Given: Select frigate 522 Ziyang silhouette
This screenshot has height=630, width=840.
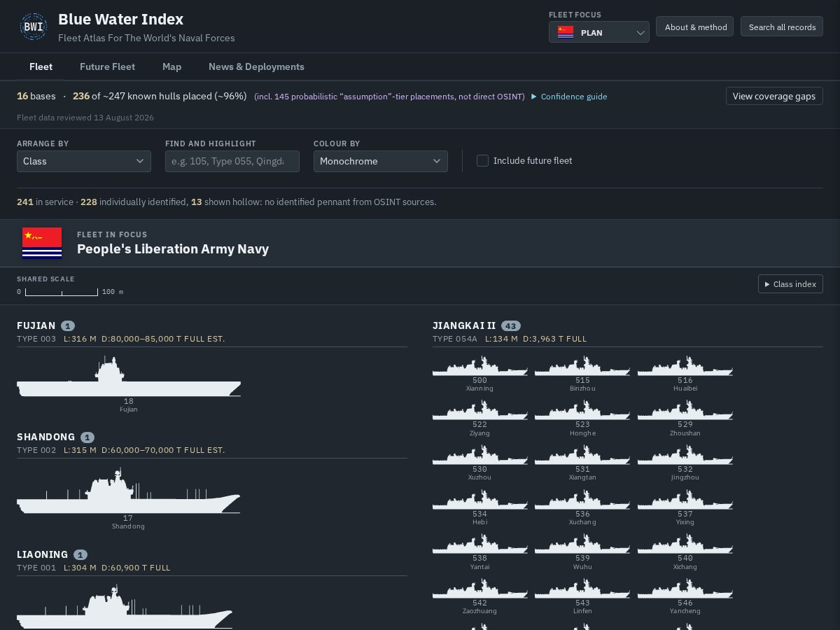Looking at the screenshot, I should [479, 411].
